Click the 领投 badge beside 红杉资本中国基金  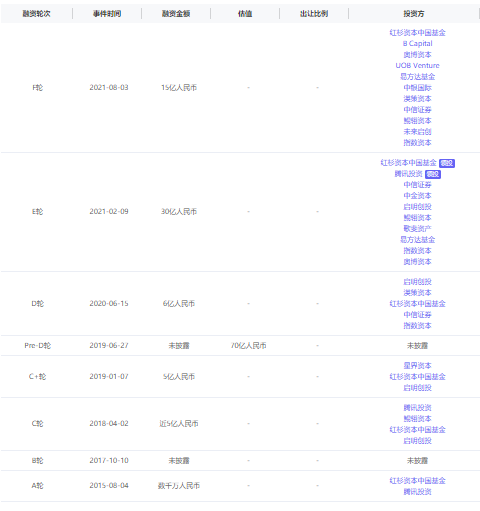point(447,163)
